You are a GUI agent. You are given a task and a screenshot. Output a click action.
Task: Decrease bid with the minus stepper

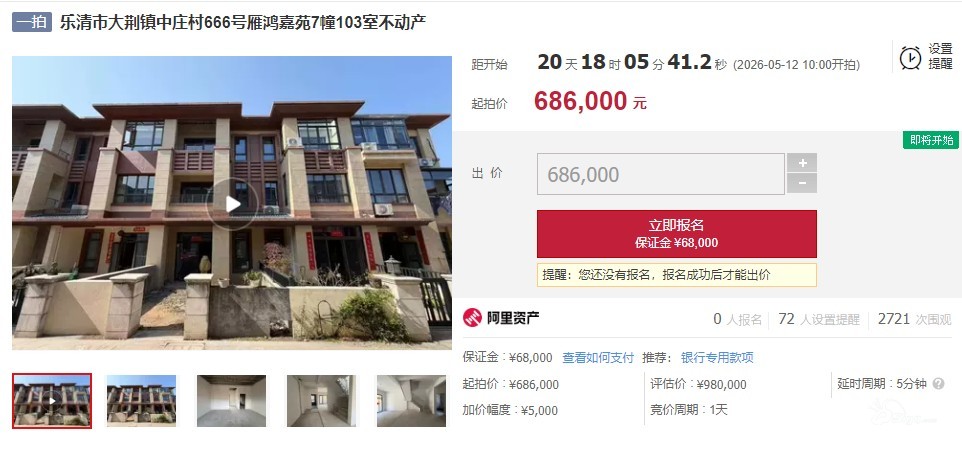coord(802,183)
